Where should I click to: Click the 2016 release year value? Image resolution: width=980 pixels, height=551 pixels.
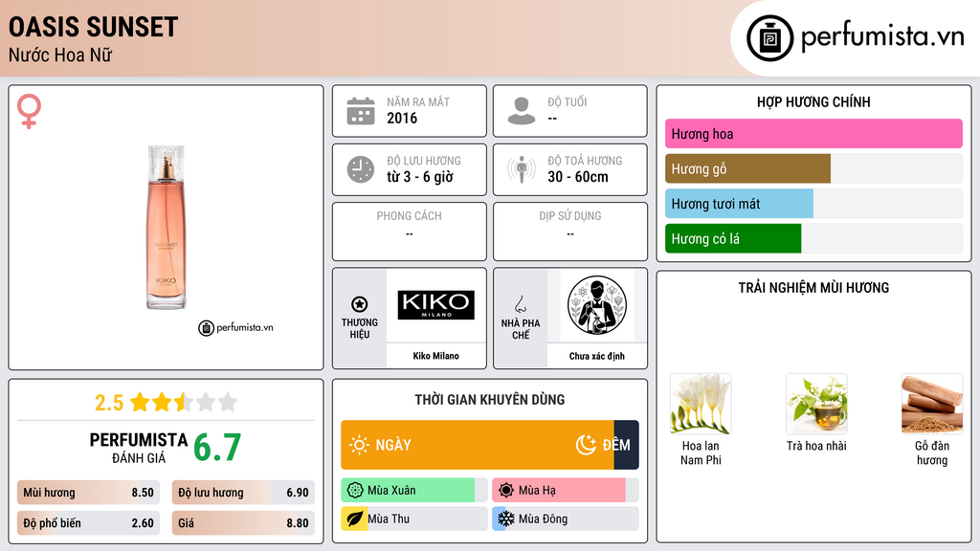(402, 118)
